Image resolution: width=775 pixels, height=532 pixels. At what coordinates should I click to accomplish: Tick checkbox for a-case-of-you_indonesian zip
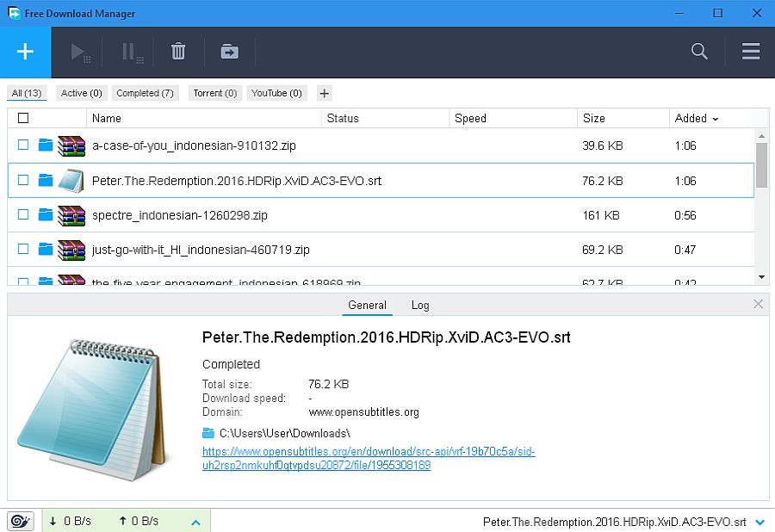(23, 145)
